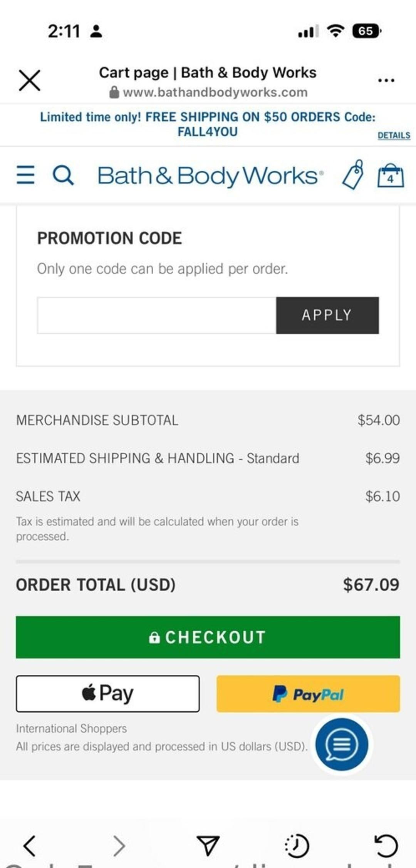Open the browsing history clock icon
Viewport: 416px width, 868px height.
point(297,846)
